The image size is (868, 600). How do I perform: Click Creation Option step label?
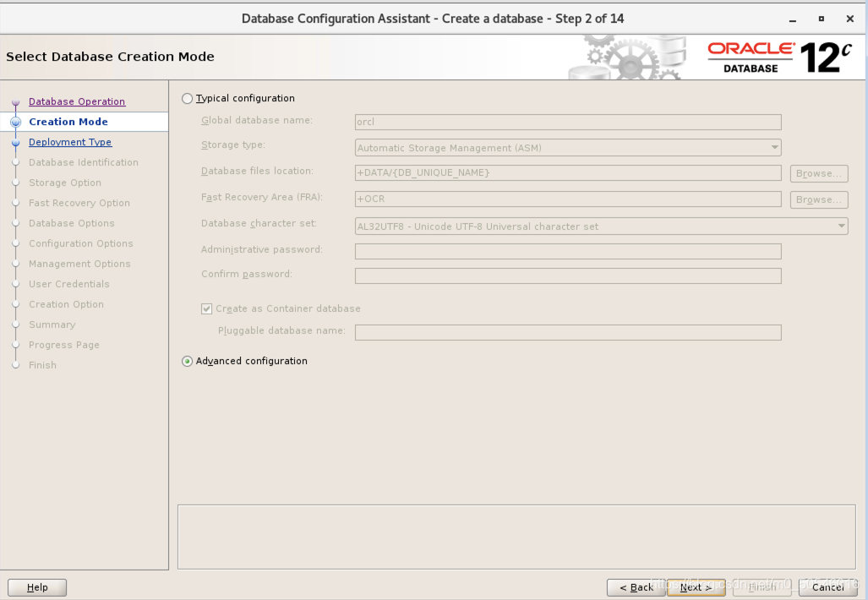coord(66,304)
